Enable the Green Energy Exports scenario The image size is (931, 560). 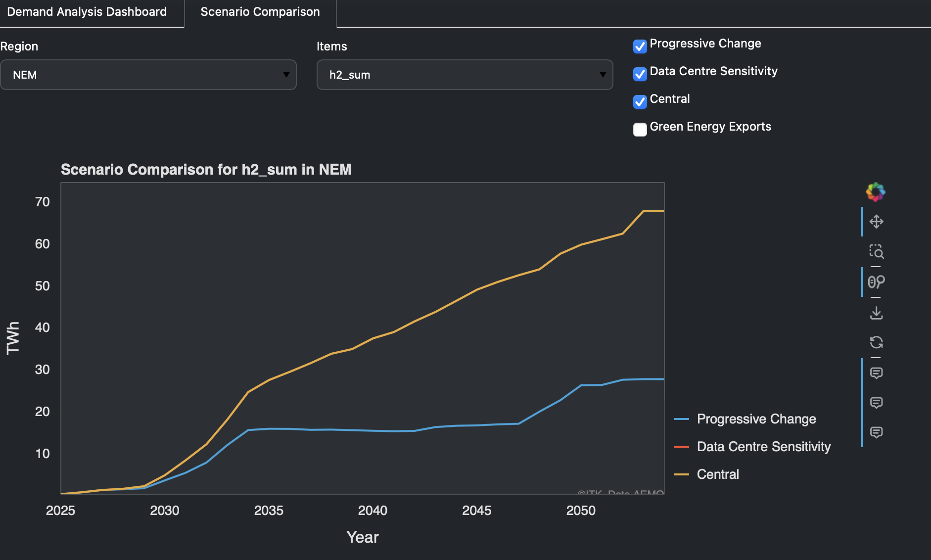pyautogui.click(x=640, y=130)
